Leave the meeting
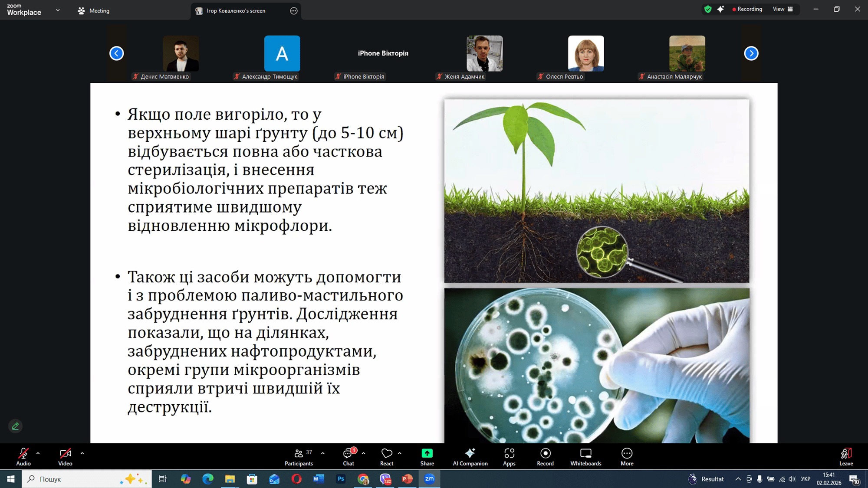868x488 pixels. click(846, 457)
